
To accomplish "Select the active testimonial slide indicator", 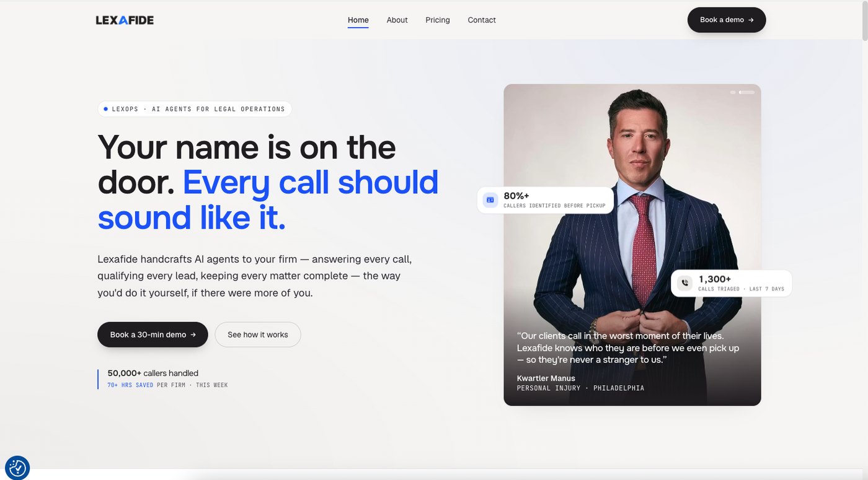I will coord(746,92).
